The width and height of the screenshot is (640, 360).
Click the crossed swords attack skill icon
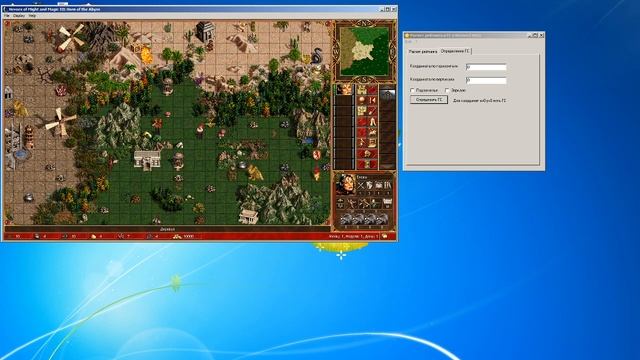[360, 185]
